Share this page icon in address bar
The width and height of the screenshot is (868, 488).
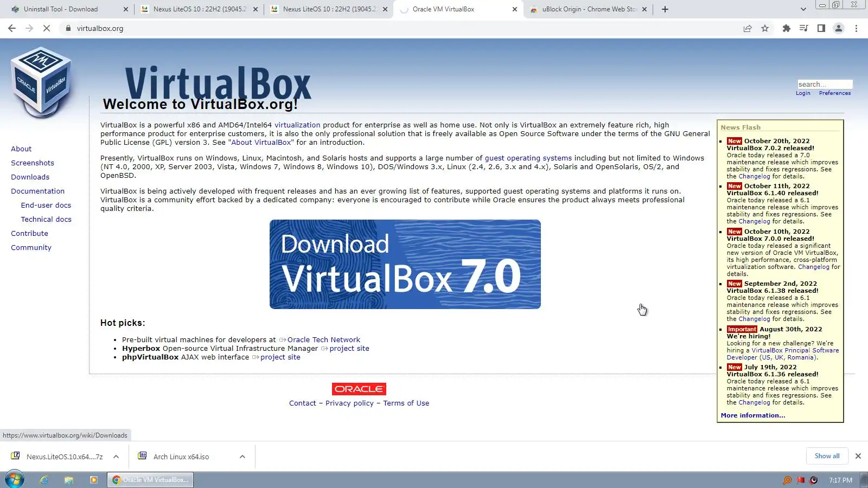(748, 28)
